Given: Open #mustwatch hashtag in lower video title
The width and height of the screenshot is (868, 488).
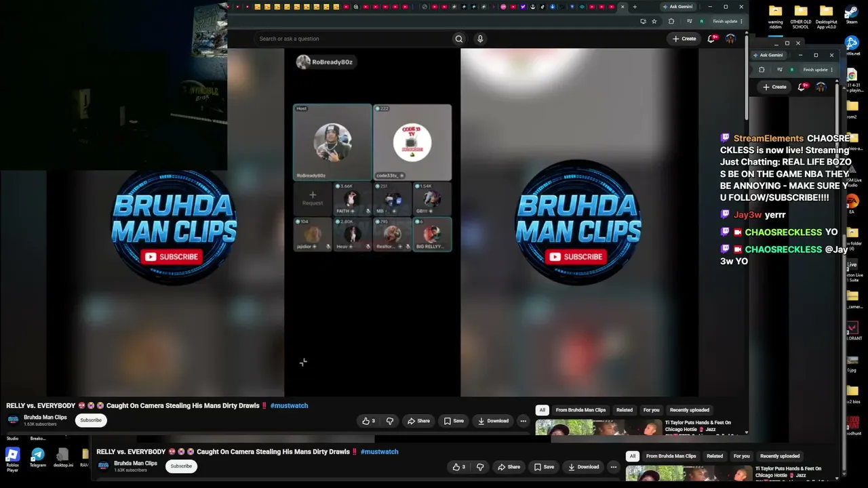Looking at the screenshot, I should 379,451.
